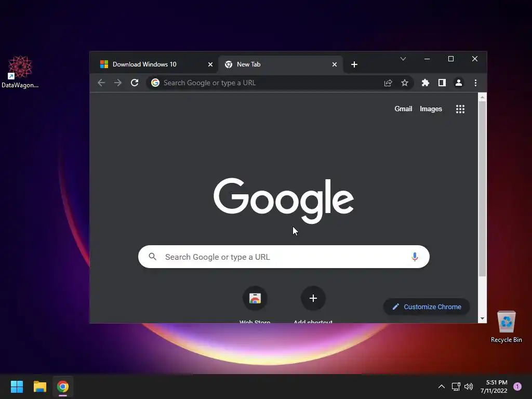This screenshot has width=532, height=399.
Task: Click the scrollbar up arrow
Action: 482,97
